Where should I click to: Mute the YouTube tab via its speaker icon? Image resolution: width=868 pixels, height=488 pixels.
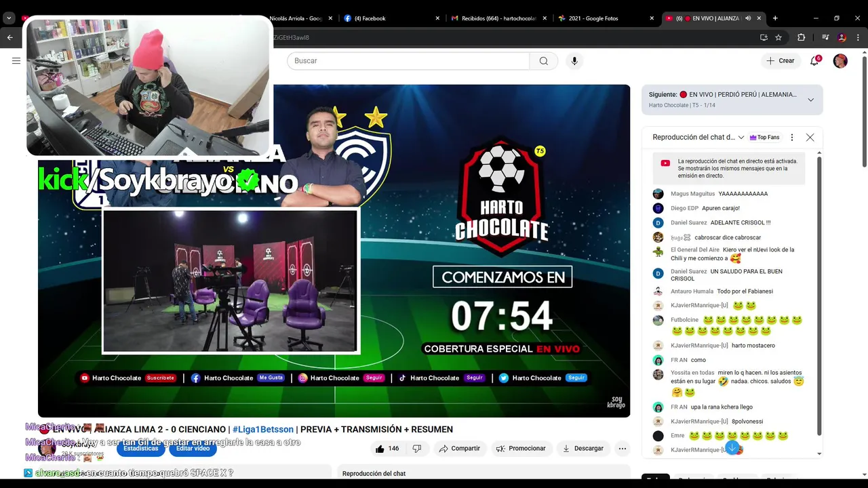tap(748, 18)
